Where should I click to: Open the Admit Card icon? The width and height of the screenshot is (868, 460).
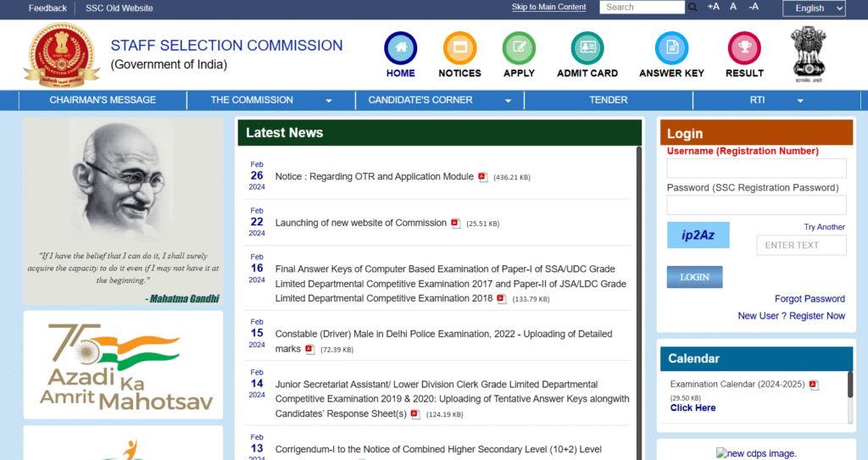587,48
